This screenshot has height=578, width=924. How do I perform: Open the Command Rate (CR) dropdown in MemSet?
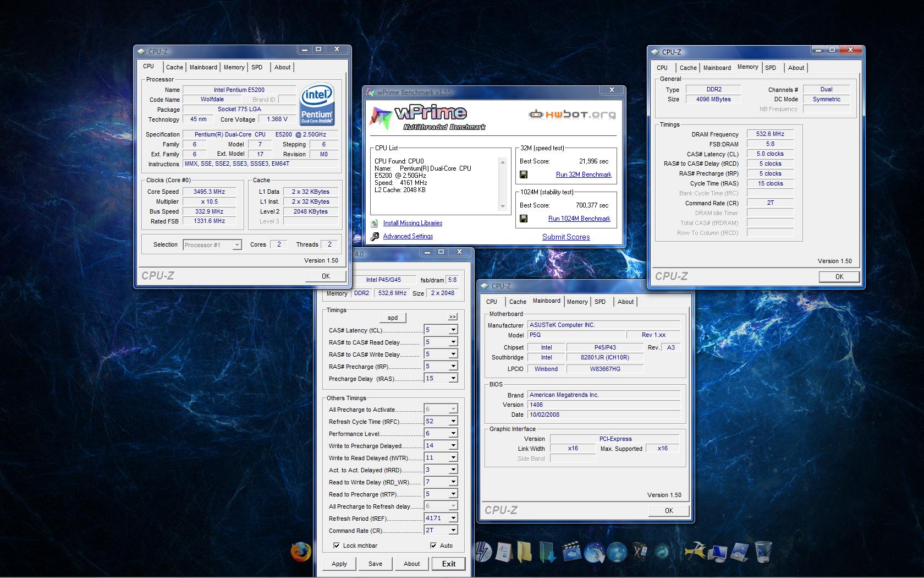453,531
